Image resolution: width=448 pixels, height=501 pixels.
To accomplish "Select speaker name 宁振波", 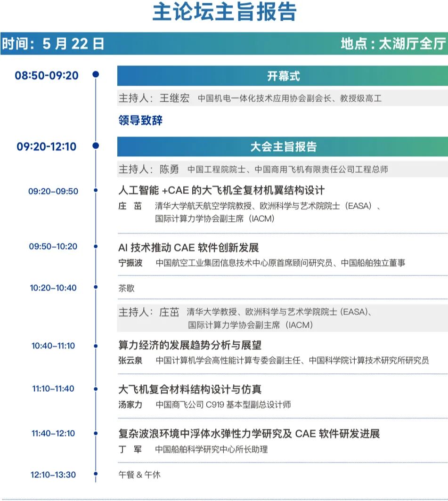I will click(130, 263).
